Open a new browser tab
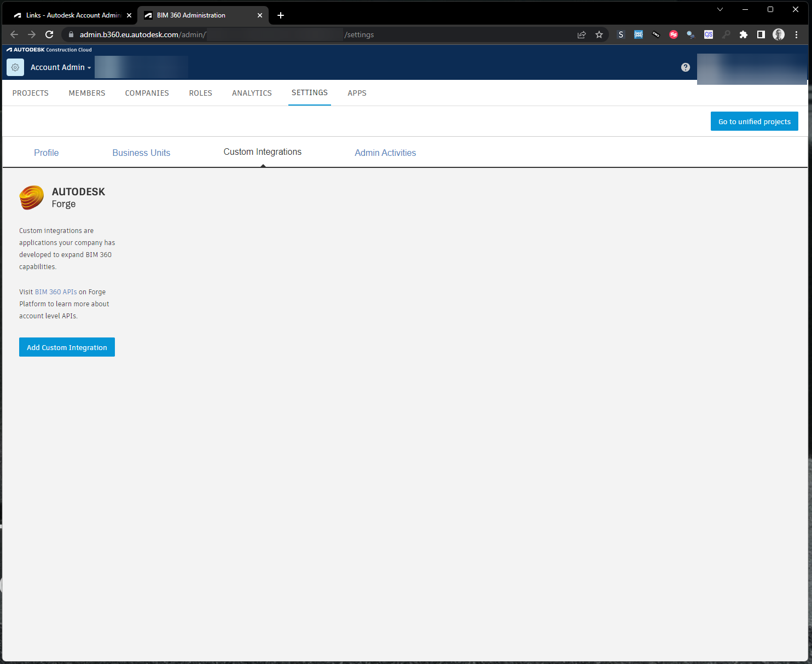812x664 pixels. 281,15
